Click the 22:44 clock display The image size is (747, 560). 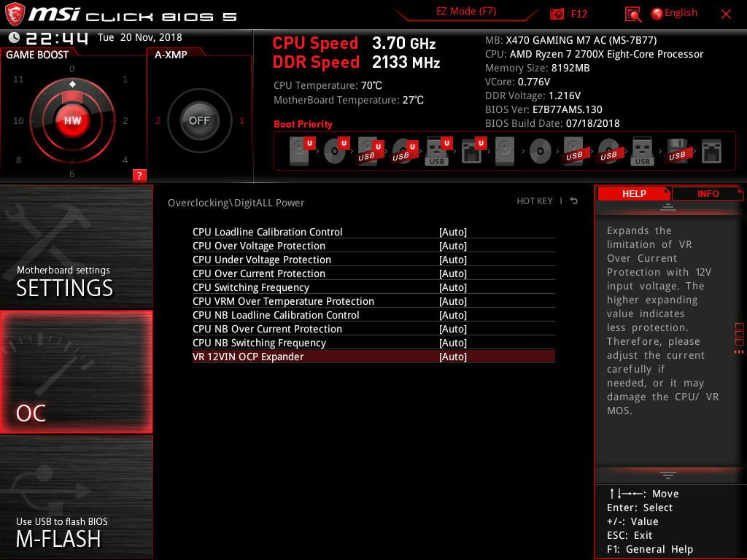57,38
